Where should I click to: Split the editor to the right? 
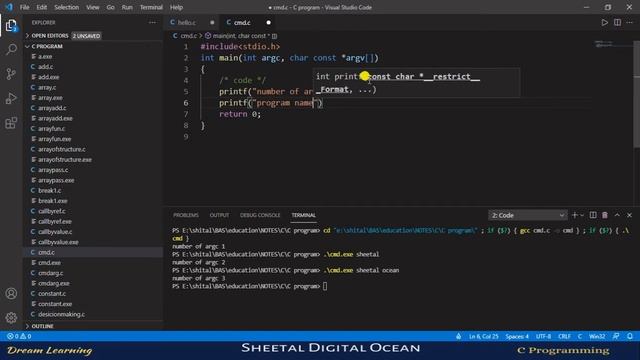[617, 22]
